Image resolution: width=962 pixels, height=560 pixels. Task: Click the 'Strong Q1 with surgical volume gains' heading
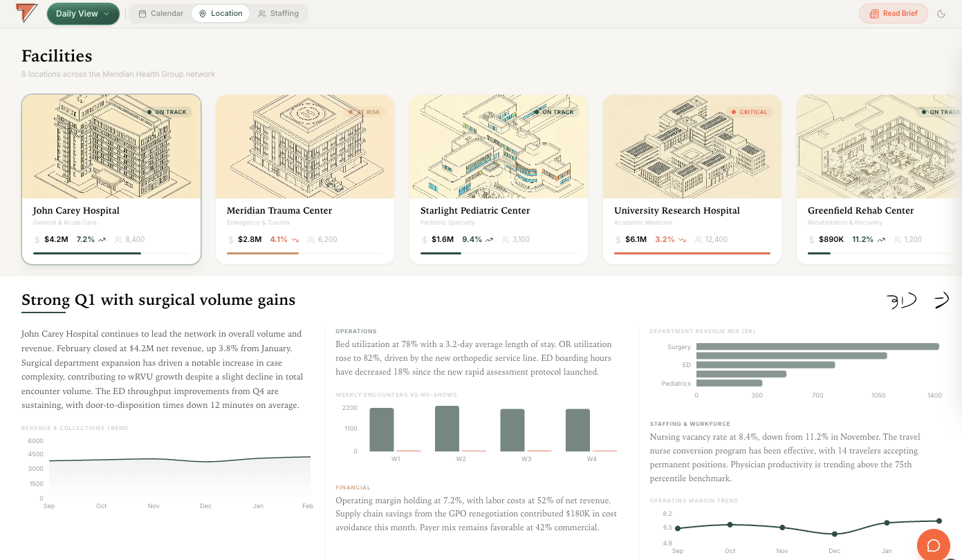tap(158, 300)
